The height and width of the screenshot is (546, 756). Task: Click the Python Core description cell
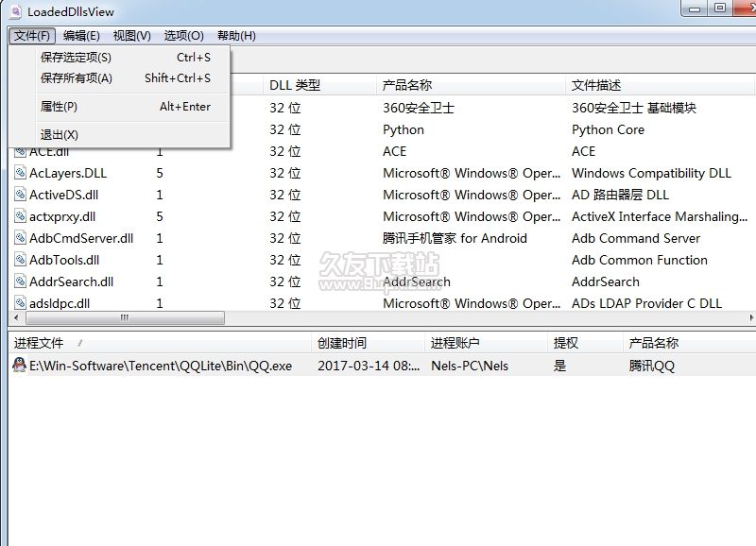608,129
